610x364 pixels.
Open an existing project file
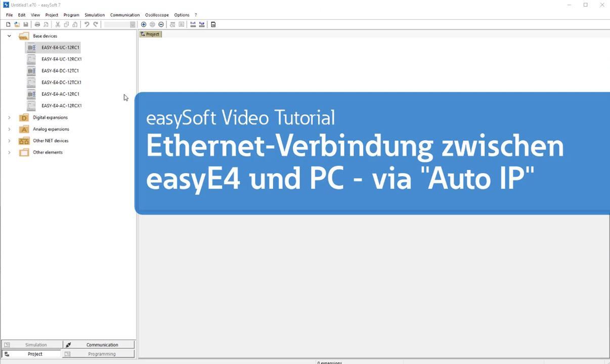[x=17, y=24]
